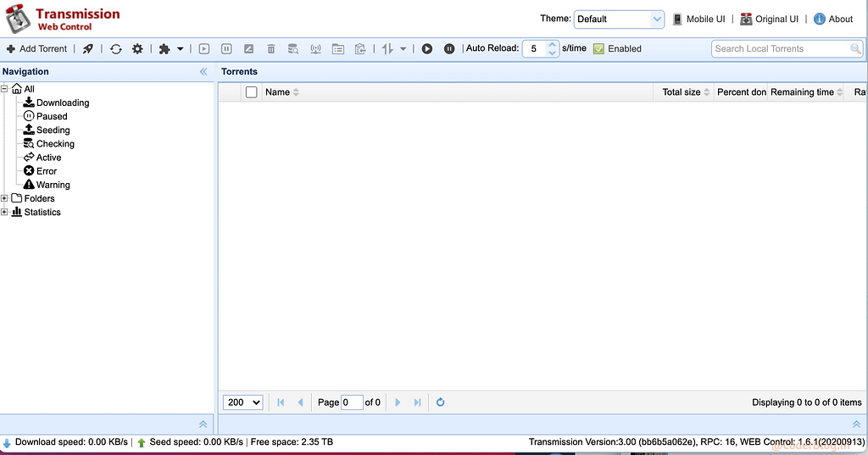Select Checking filter in navigation
This screenshot has width=868, height=455.
pyautogui.click(x=55, y=143)
